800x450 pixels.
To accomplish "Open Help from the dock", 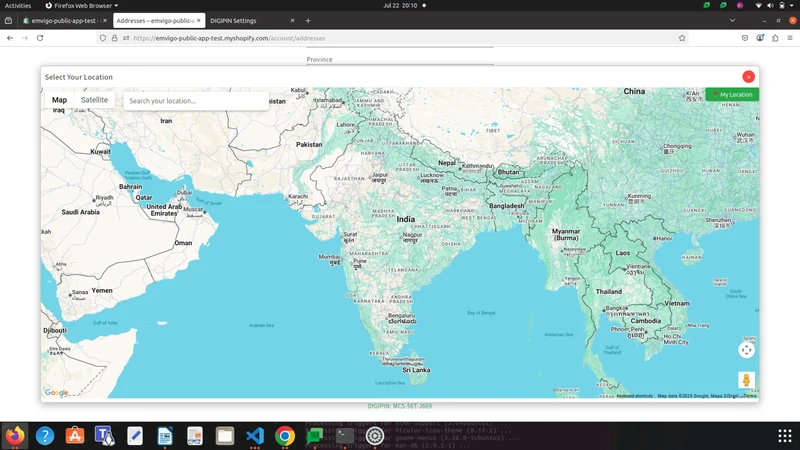I will pyautogui.click(x=45, y=436).
